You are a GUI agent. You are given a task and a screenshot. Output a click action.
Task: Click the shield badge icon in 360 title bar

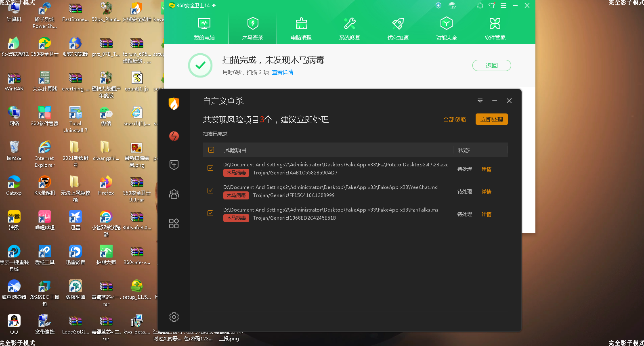[438, 5]
